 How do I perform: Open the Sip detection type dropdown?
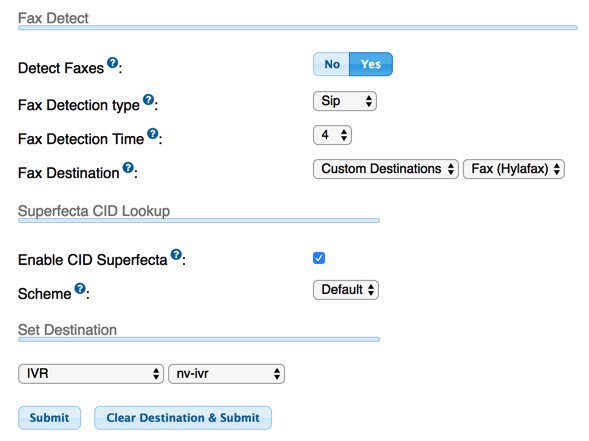click(345, 101)
